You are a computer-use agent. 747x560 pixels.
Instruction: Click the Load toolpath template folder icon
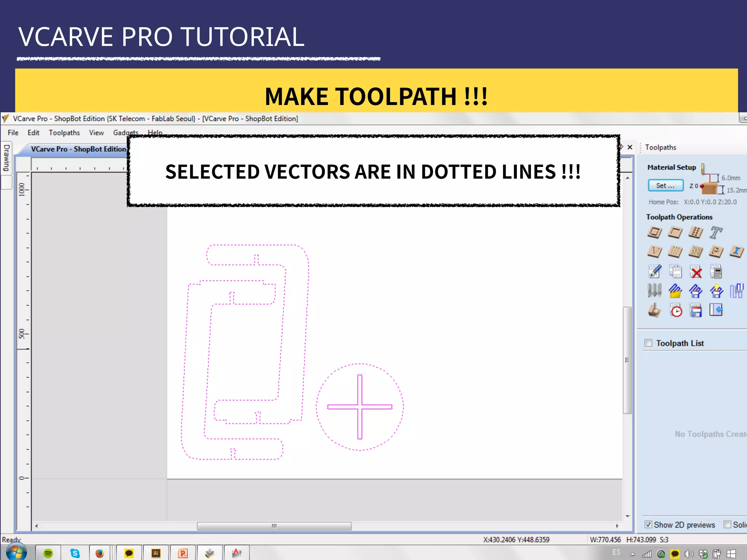coord(675,291)
